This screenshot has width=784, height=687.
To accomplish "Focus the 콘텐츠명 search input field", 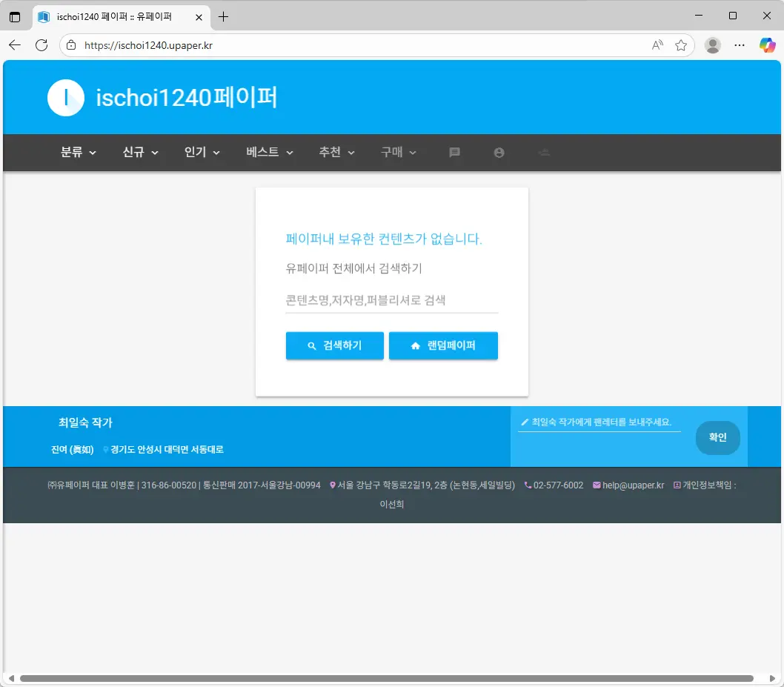I will pos(391,301).
